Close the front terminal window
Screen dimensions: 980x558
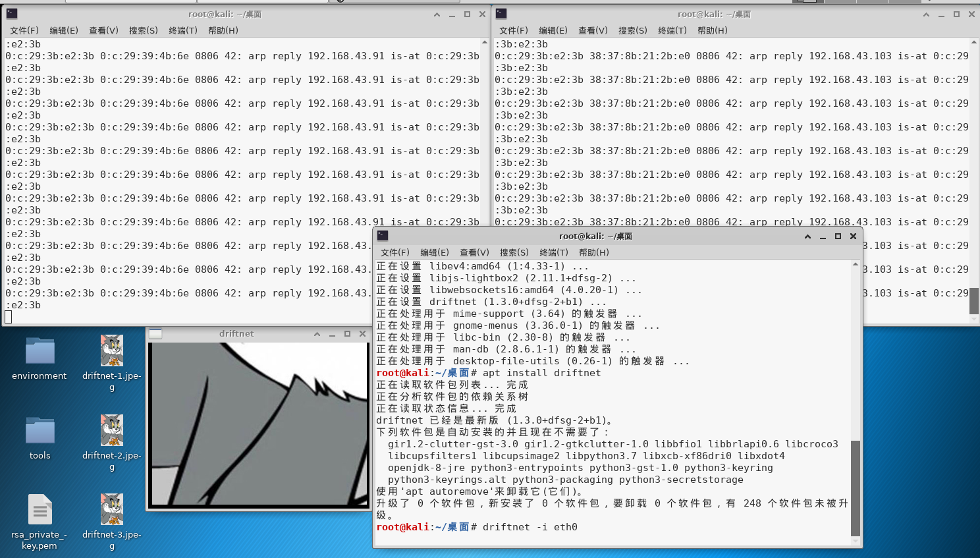click(x=853, y=237)
